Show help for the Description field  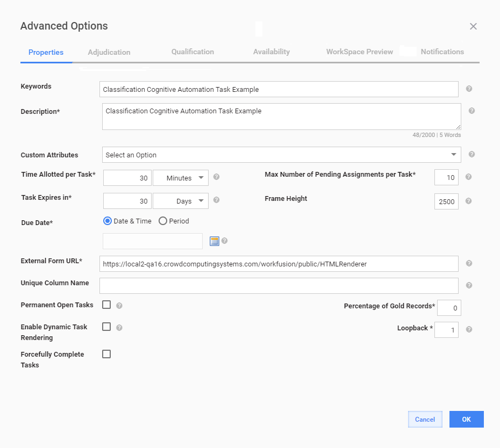[x=472, y=111]
